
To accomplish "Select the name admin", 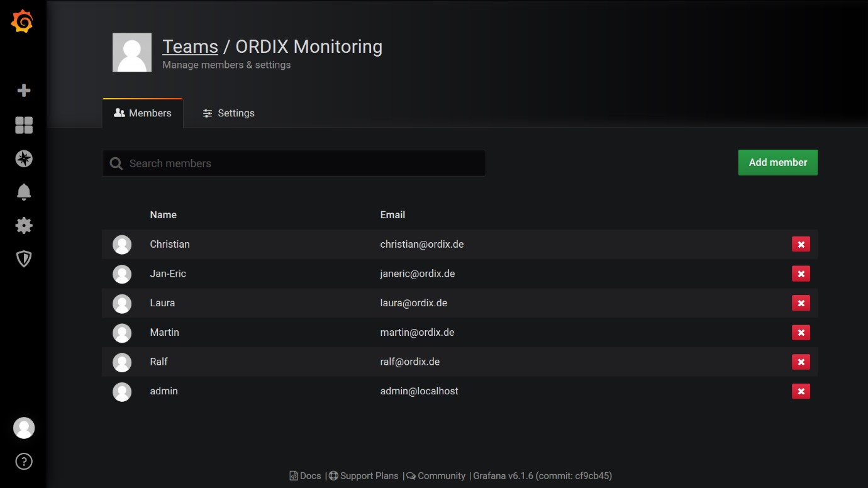I will [x=164, y=391].
